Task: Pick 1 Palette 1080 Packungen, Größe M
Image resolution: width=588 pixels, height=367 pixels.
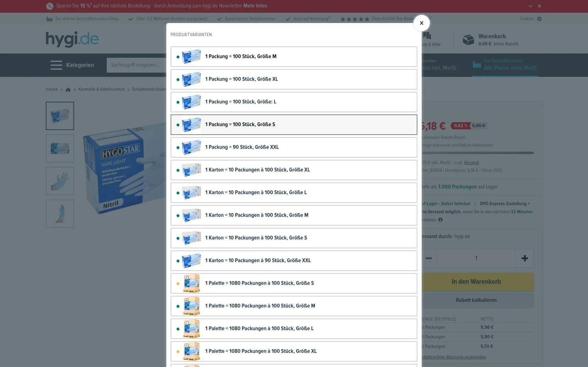Action: 294,306
